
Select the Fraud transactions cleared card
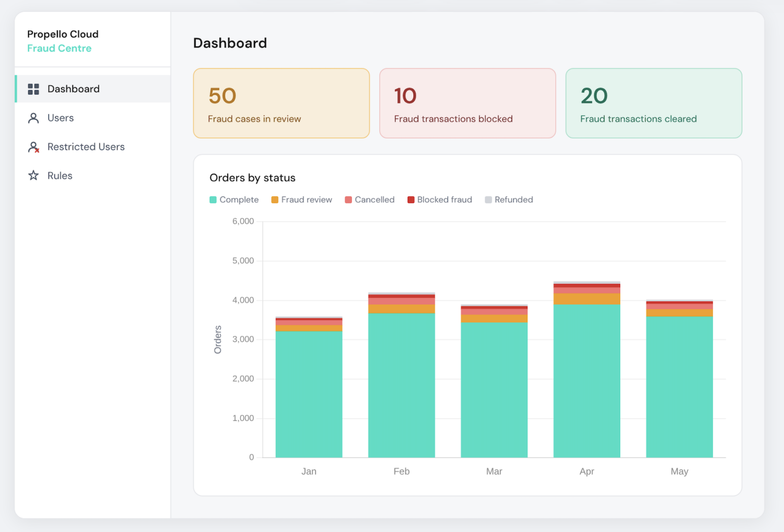tap(653, 104)
